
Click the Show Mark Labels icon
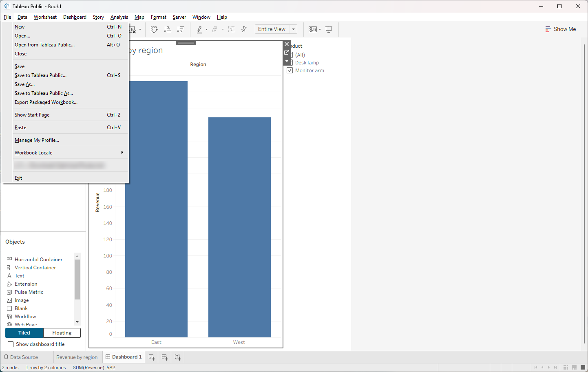click(x=232, y=29)
